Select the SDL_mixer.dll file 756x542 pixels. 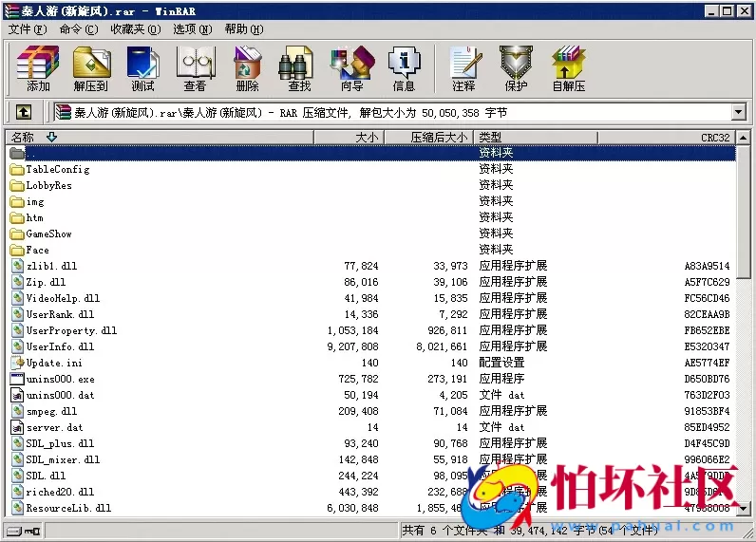click(55, 459)
